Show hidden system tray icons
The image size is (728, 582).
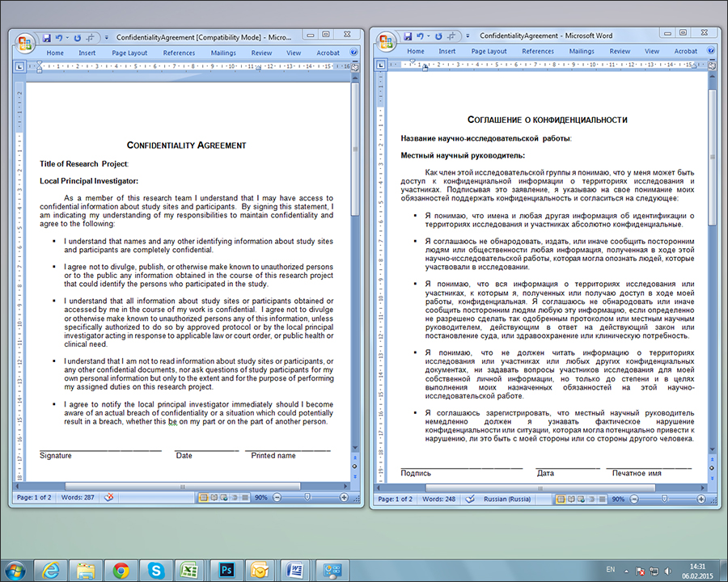tap(626, 571)
